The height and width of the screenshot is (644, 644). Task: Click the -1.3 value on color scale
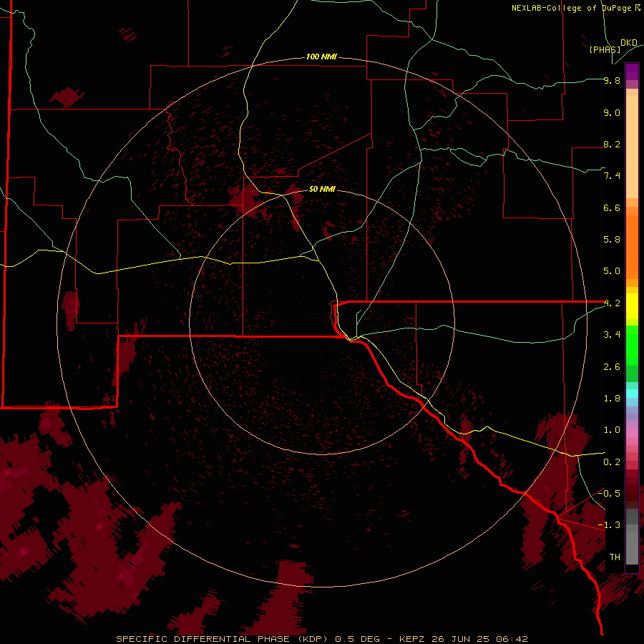pos(610,525)
